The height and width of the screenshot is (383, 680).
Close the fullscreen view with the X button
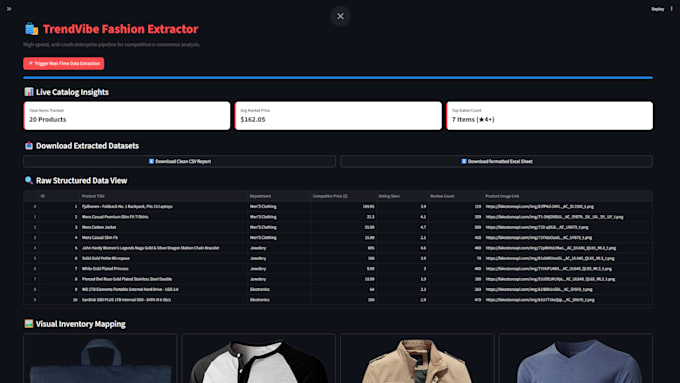coord(340,16)
